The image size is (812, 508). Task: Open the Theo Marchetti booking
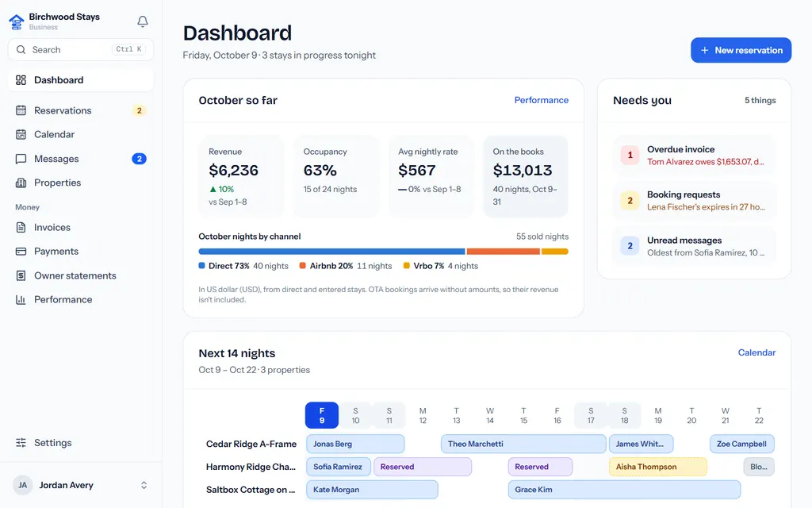tap(523, 444)
